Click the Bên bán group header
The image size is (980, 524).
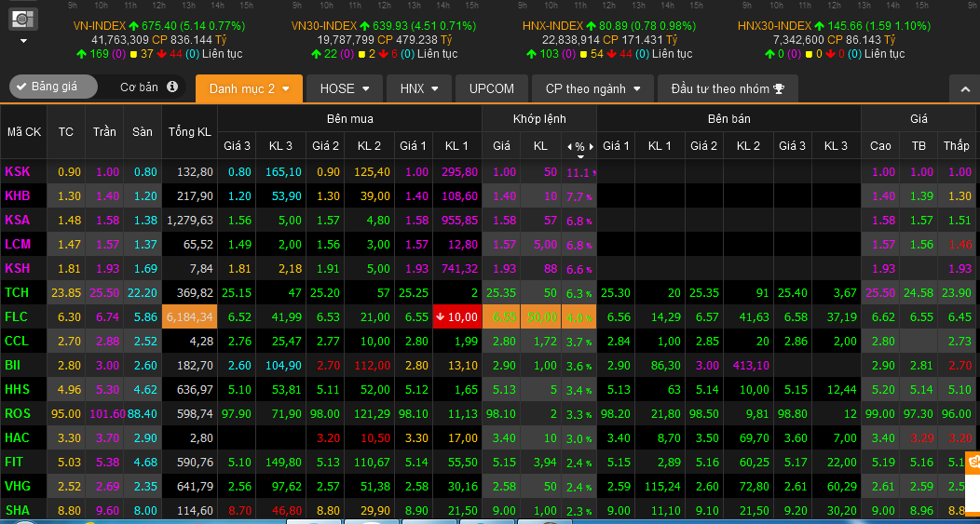coord(728,118)
